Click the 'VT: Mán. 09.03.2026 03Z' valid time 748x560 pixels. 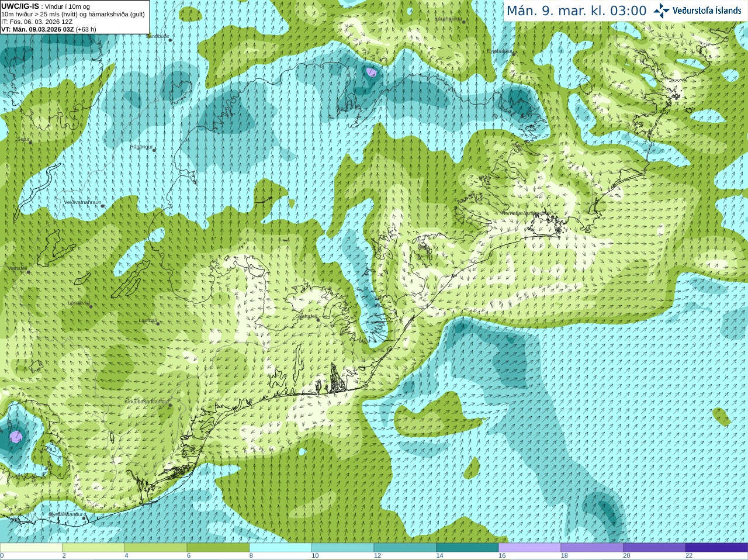click(x=37, y=29)
